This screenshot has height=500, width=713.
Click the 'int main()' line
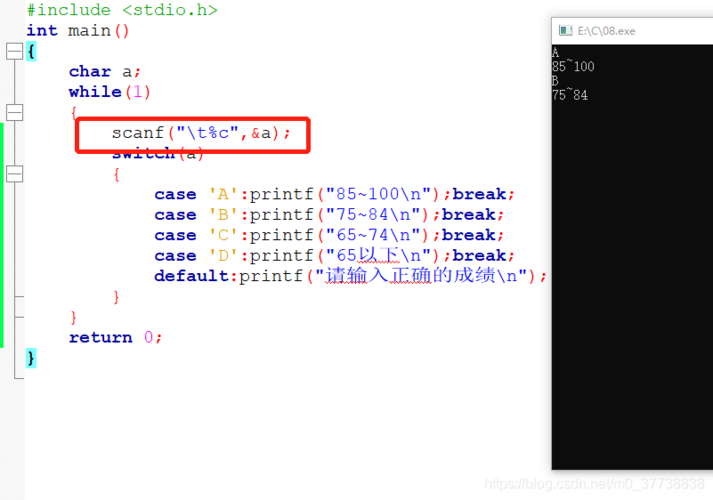tap(78, 30)
